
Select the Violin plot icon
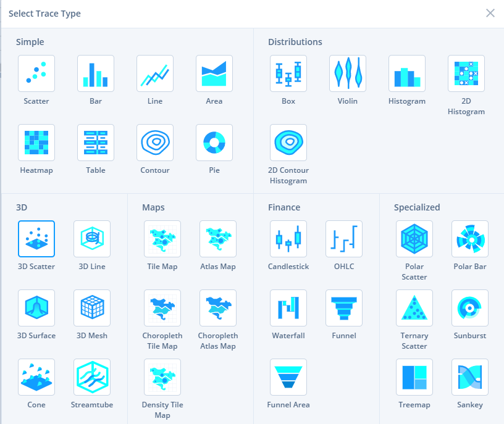[x=348, y=73]
